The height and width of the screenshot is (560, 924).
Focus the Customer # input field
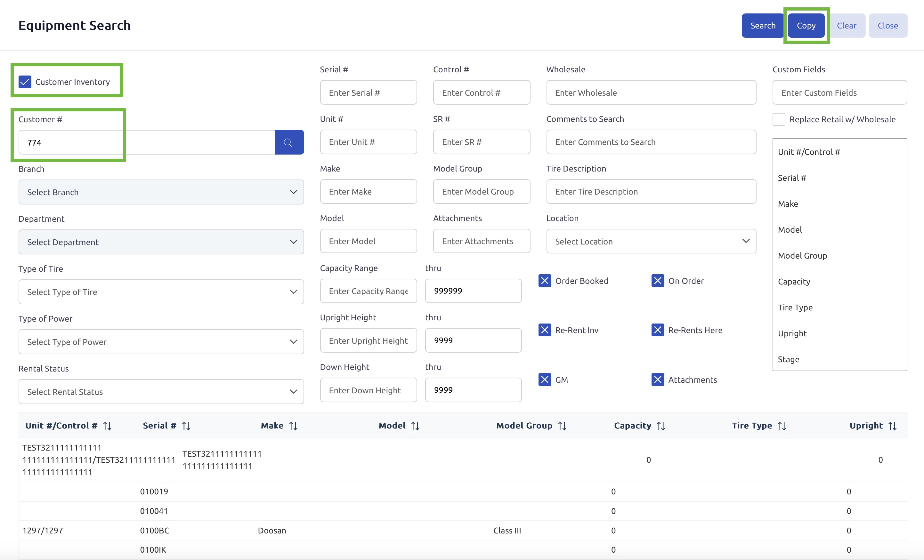click(x=147, y=142)
